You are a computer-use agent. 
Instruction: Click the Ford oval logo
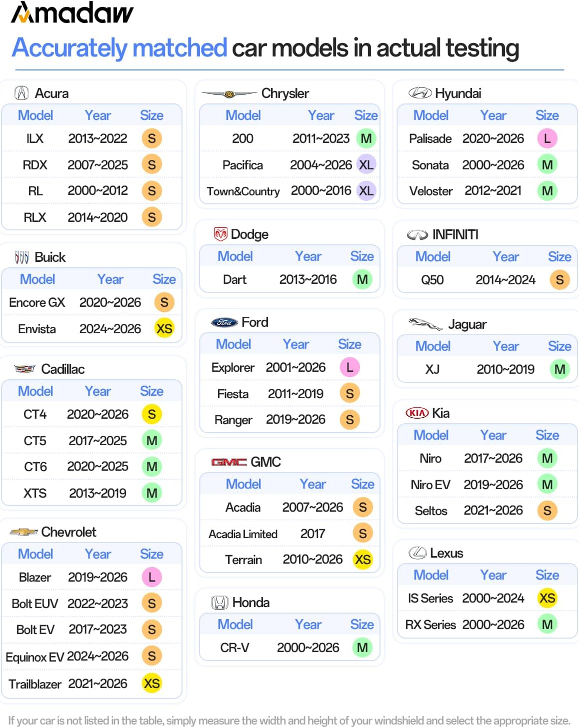coord(224,322)
